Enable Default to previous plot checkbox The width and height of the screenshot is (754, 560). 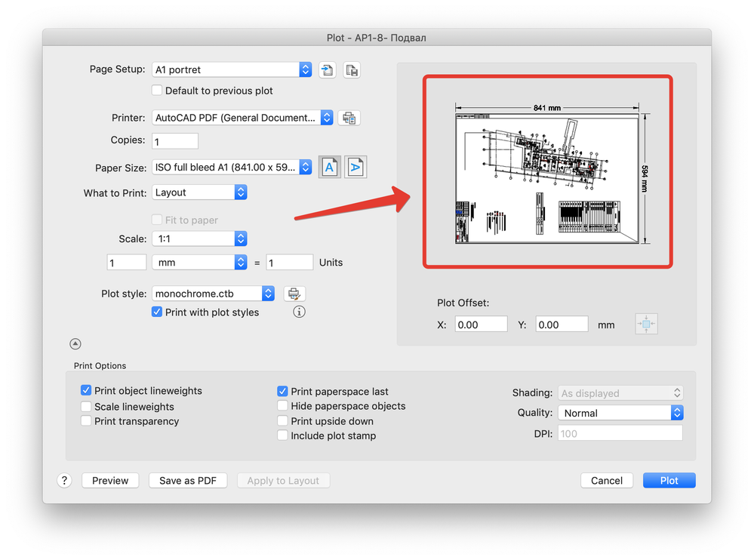coord(157,91)
